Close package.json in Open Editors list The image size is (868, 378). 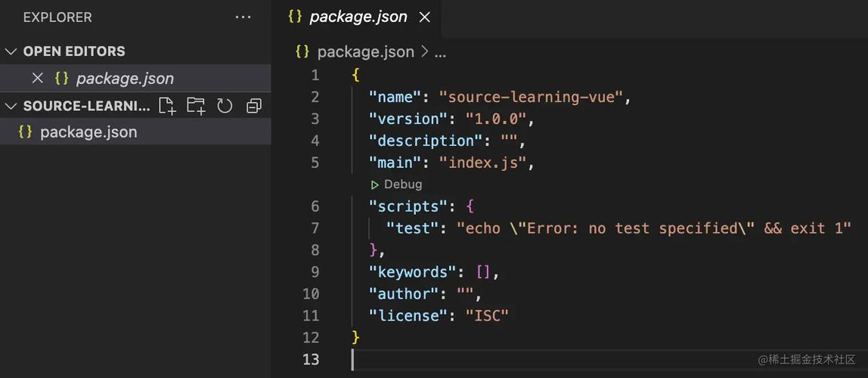37,78
